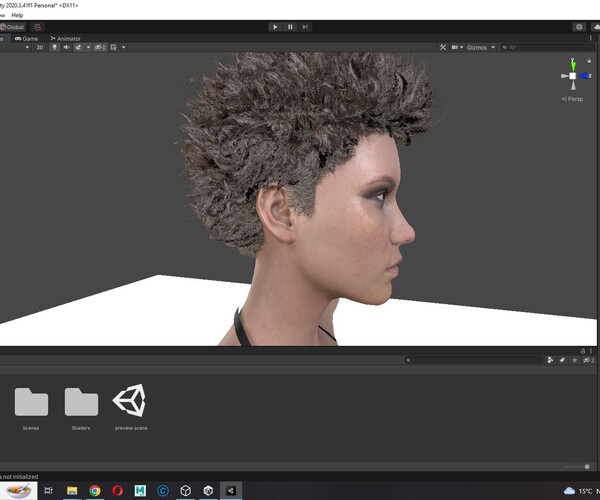This screenshot has height=500, width=600.
Task: Select the Shaders folder
Action: point(81,408)
